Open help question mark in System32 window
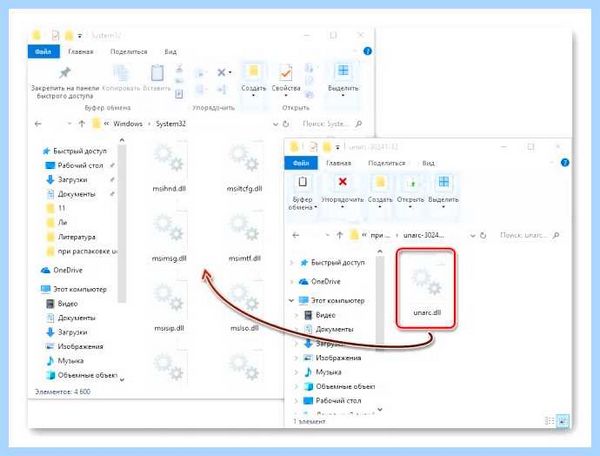 coord(367,51)
